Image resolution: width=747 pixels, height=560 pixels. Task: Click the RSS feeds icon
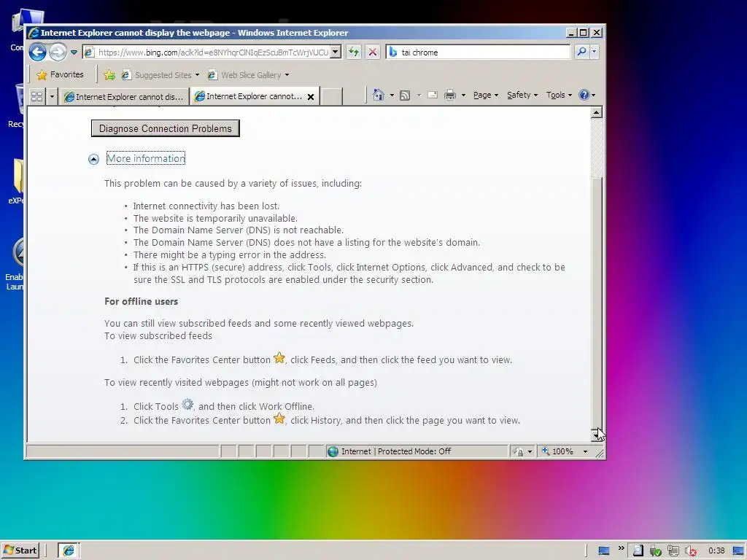tap(404, 96)
